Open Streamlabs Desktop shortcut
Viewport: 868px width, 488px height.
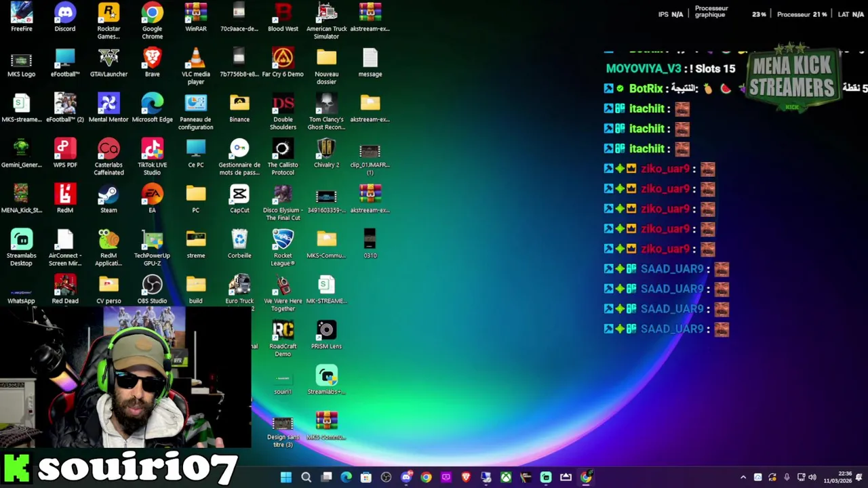pyautogui.click(x=22, y=247)
